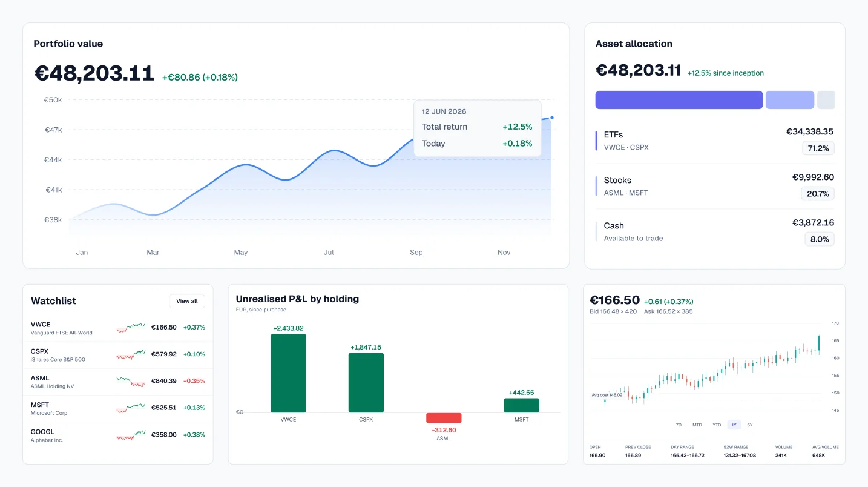This screenshot has height=487, width=868.
Task: Click the €9,992.60 Stocks amount
Action: point(813,177)
